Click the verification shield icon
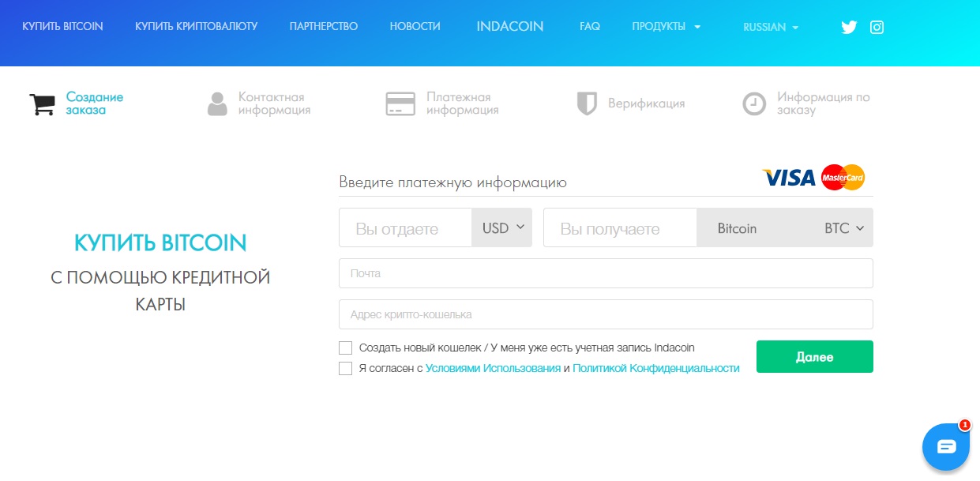Viewport: 980px width, 481px height. point(587,104)
